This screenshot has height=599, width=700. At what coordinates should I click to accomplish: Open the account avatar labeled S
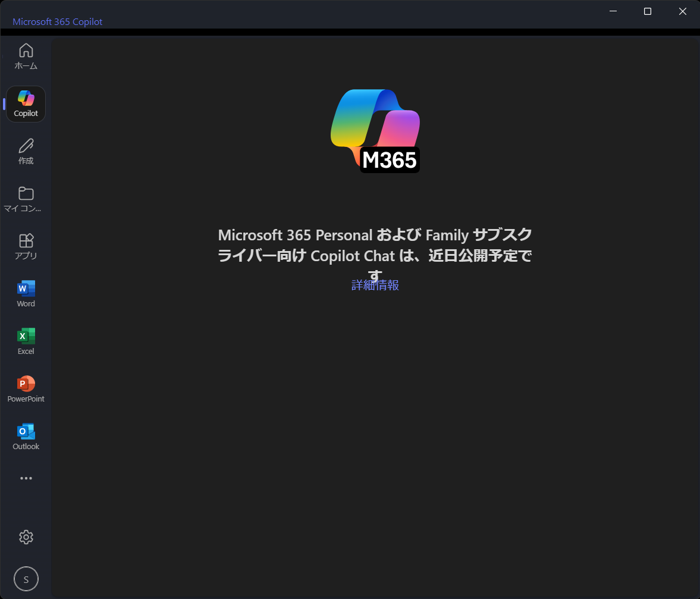[26, 579]
